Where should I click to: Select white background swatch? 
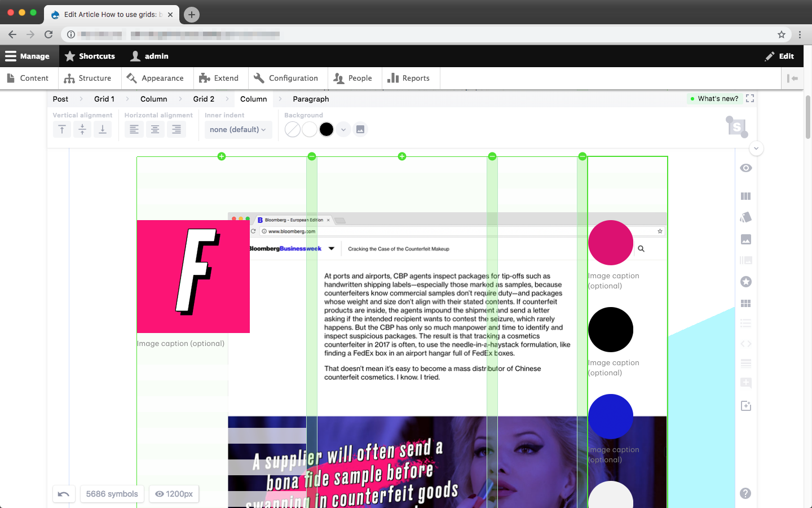pos(310,129)
